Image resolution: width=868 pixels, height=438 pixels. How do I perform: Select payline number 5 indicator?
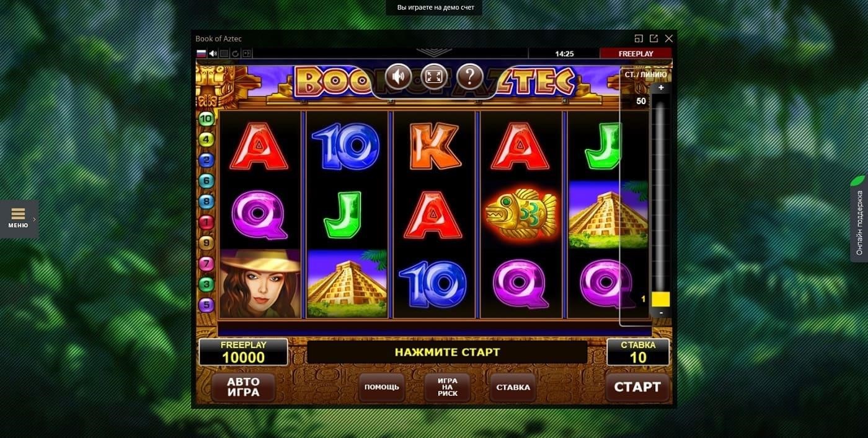point(206,305)
